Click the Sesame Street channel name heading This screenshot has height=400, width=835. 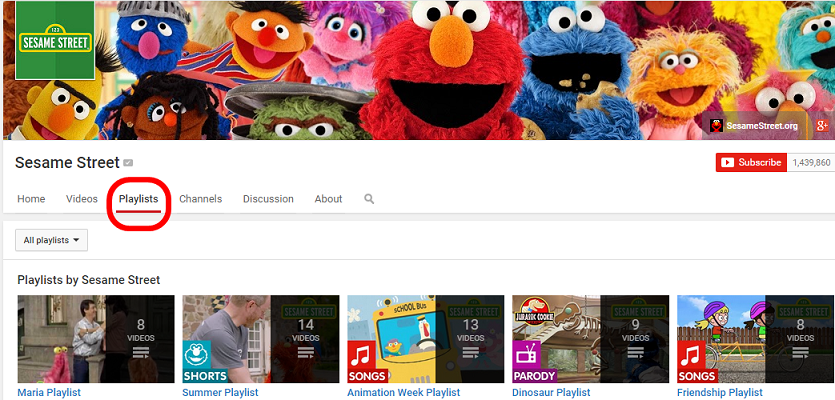[67, 162]
